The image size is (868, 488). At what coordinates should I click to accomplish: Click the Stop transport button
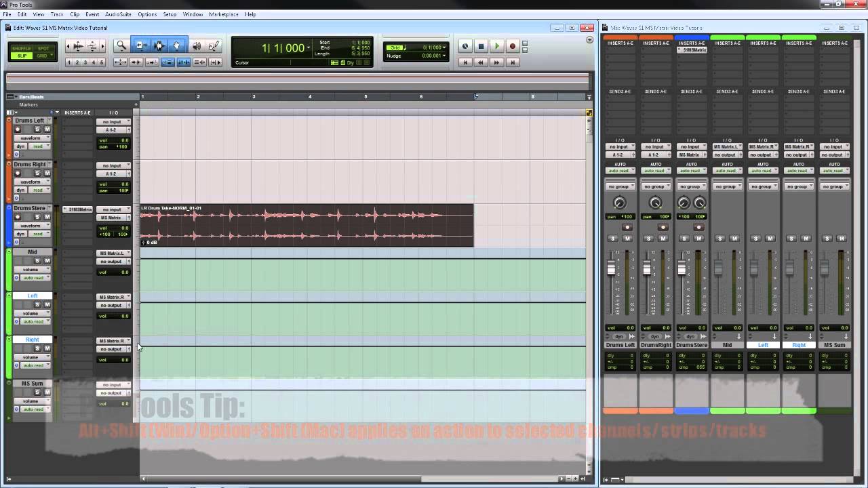(x=481, y=46)
